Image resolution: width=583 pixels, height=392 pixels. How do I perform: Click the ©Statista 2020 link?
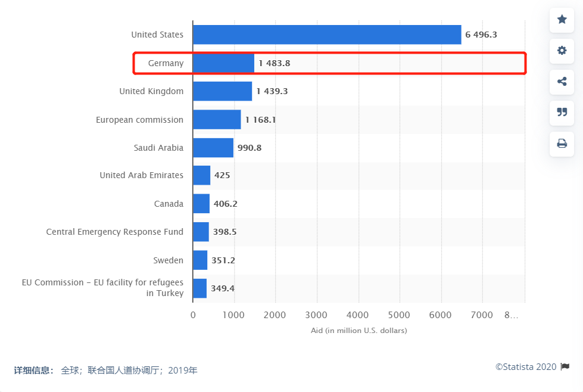(526, 366)
